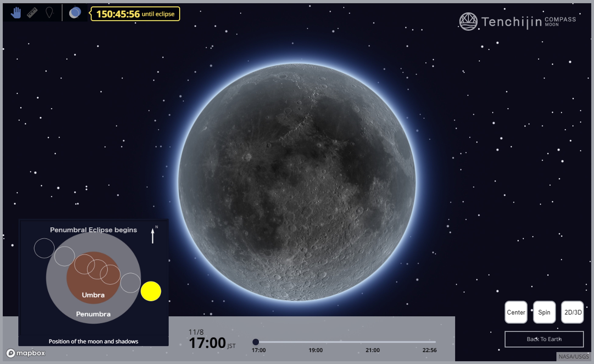This screenshot has height=364, width=594.
Task: Select the ruler measurement tool
Action: [x=32, y=13]
